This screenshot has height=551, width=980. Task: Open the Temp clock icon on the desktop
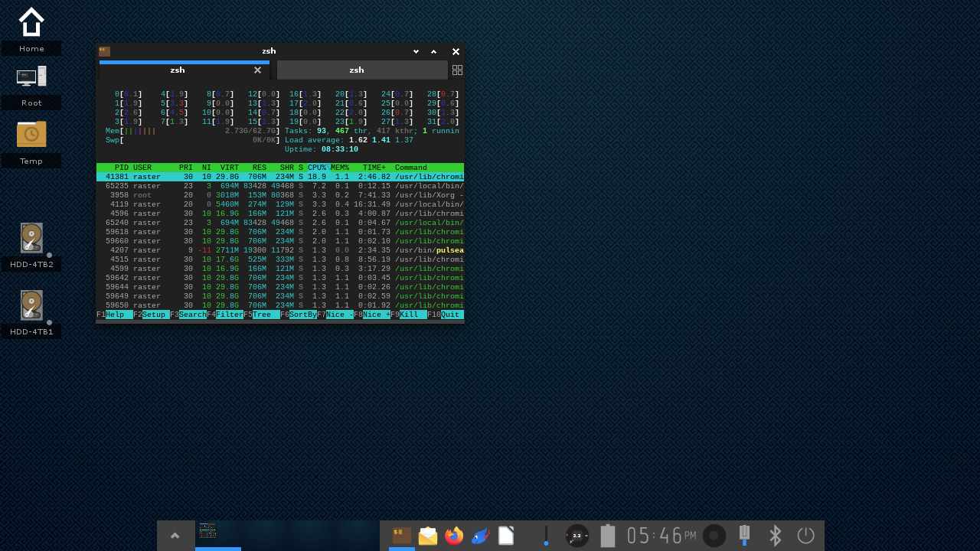tap(31, 133)
